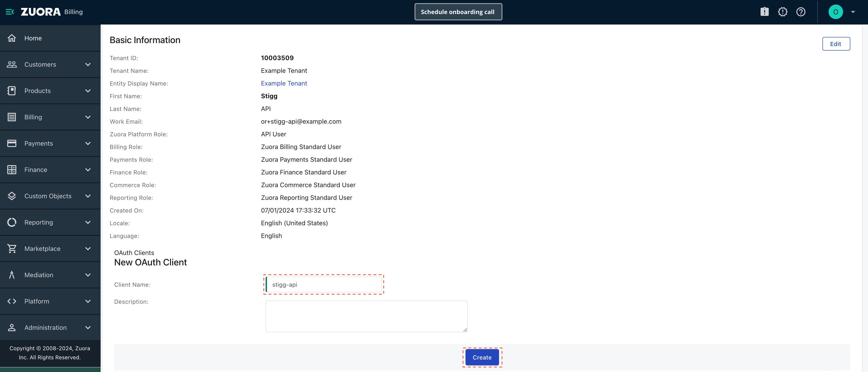Viewport: 868px width, 372px height.
Task: Click the Zuora logo
Action: click(x=41, y=12)
